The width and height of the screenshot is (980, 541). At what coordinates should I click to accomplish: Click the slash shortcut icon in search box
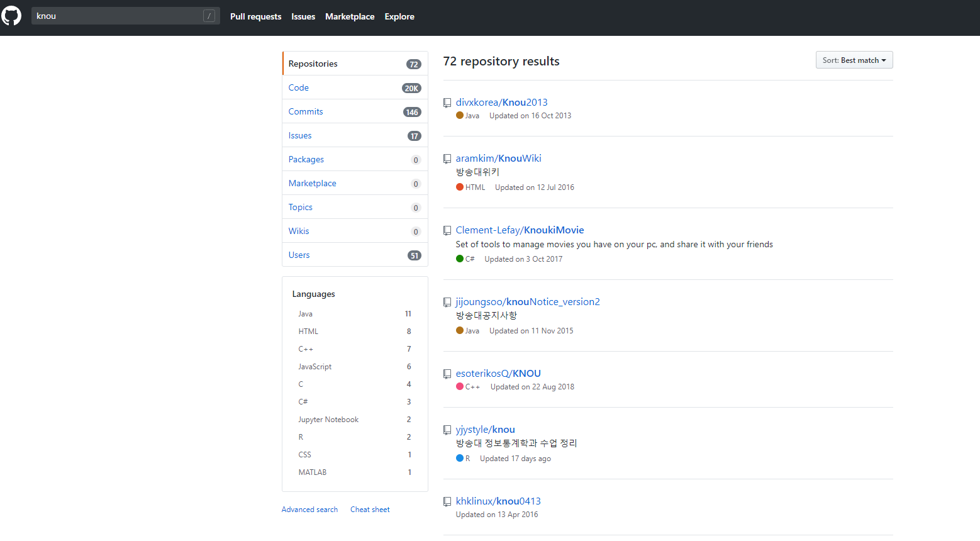click(209, 16)
